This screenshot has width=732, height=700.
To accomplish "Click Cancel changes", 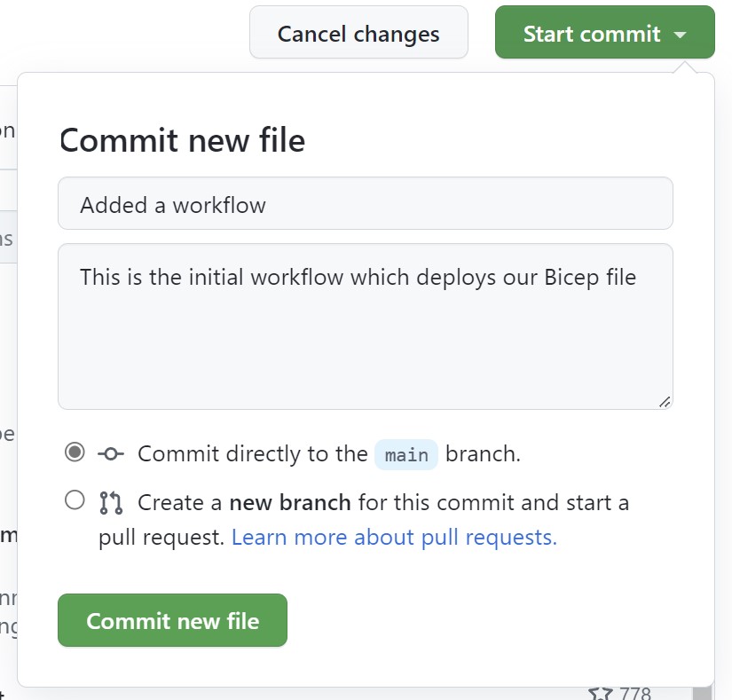I will 358,33.
